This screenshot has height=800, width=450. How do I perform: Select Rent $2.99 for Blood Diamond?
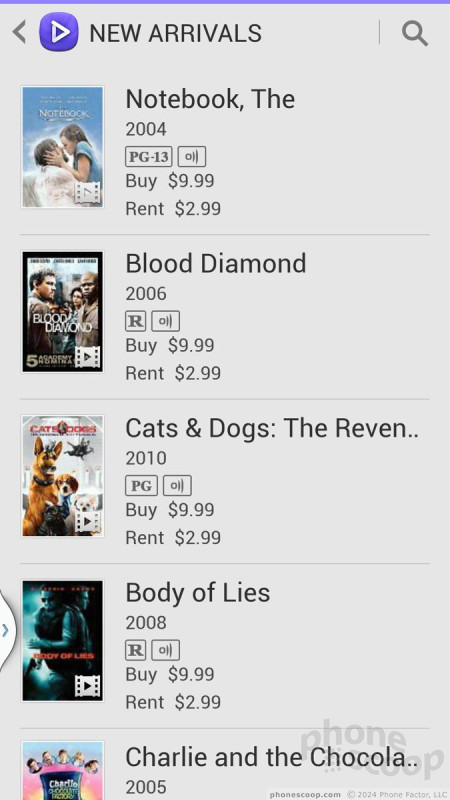(x=173, y=373)
